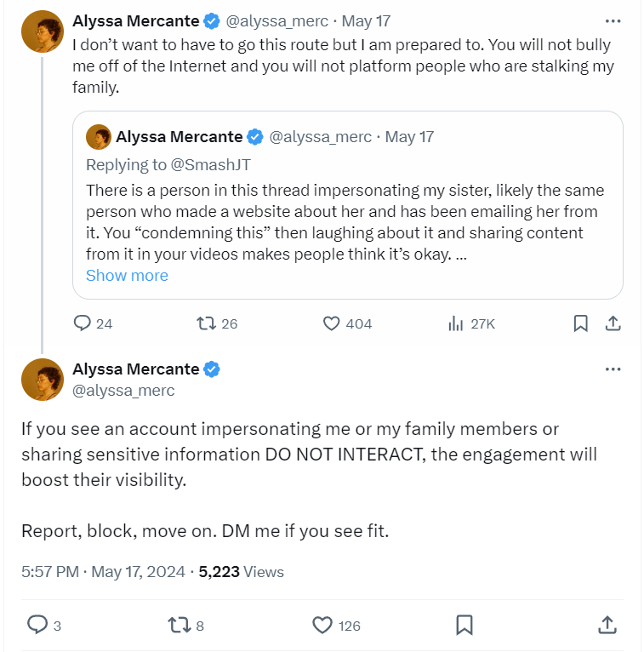Bookmark the first tweet in thread

coord(580,323)
